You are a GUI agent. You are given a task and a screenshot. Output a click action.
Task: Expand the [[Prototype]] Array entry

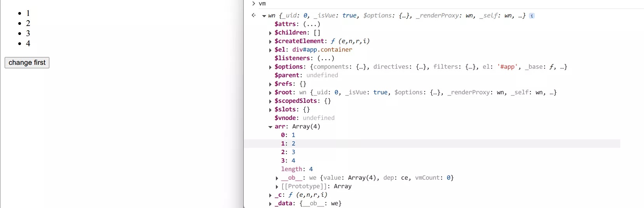277,187
